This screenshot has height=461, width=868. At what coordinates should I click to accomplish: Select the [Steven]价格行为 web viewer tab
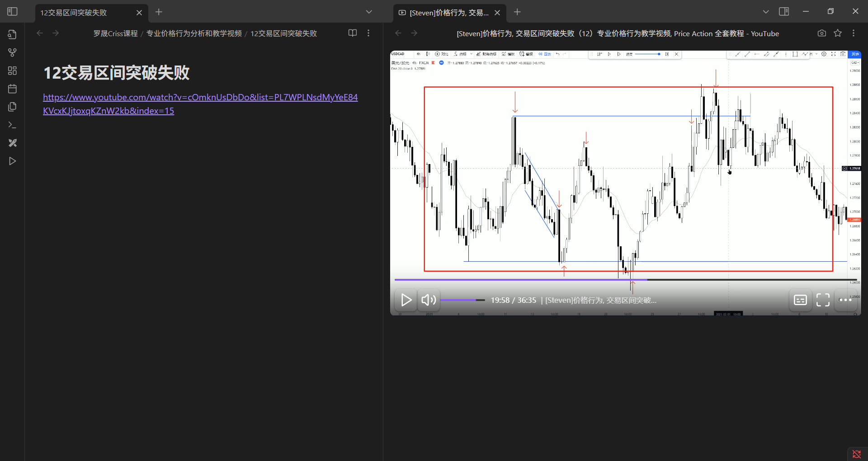point(449,13)
